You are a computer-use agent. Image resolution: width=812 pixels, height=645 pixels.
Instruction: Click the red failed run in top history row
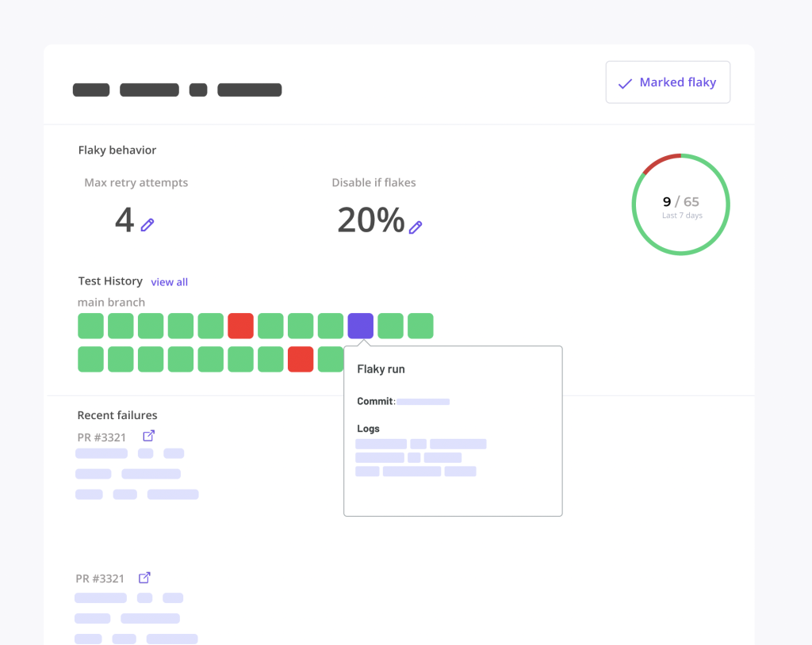[x=240, y=326]
